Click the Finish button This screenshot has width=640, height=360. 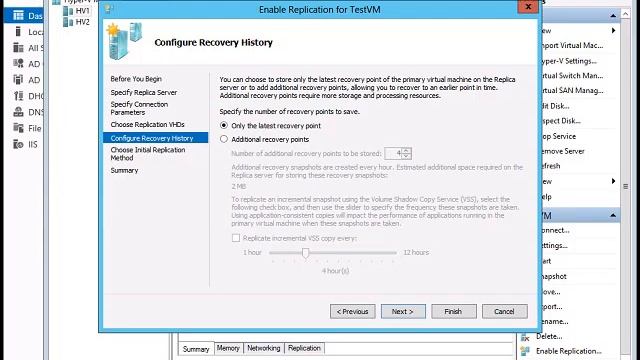click(453, 311)
